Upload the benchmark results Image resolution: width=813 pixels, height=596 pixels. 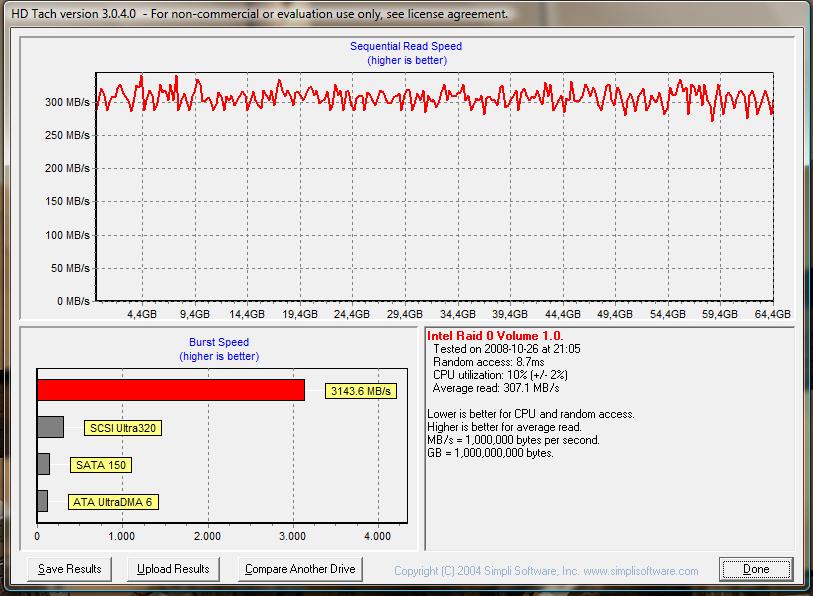(173, 569)
